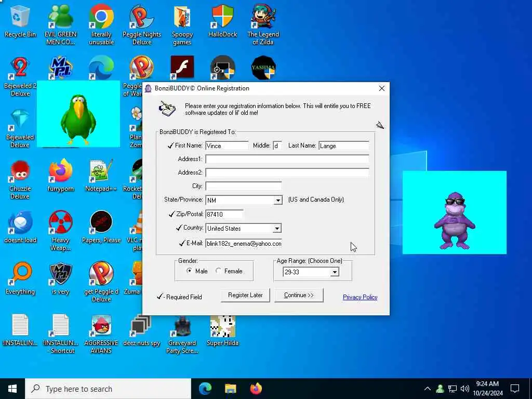
Task: Open the Bejeweled 2 Deluxe shortcut
Action: click(20, 76)
